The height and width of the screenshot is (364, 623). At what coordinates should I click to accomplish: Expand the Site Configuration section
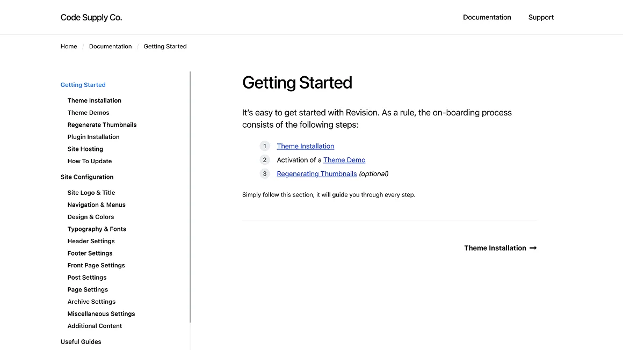click(x=87, y=177)
